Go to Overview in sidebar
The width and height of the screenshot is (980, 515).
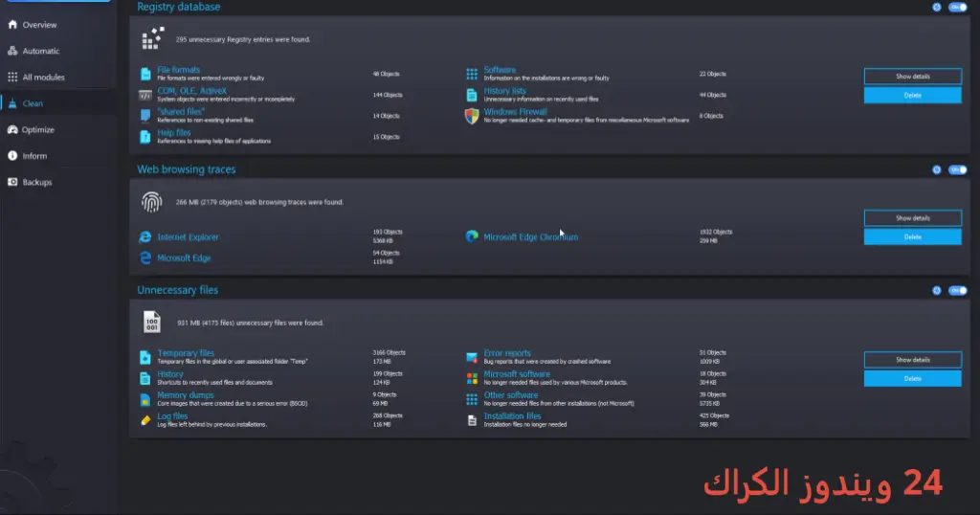click(39, 24)
